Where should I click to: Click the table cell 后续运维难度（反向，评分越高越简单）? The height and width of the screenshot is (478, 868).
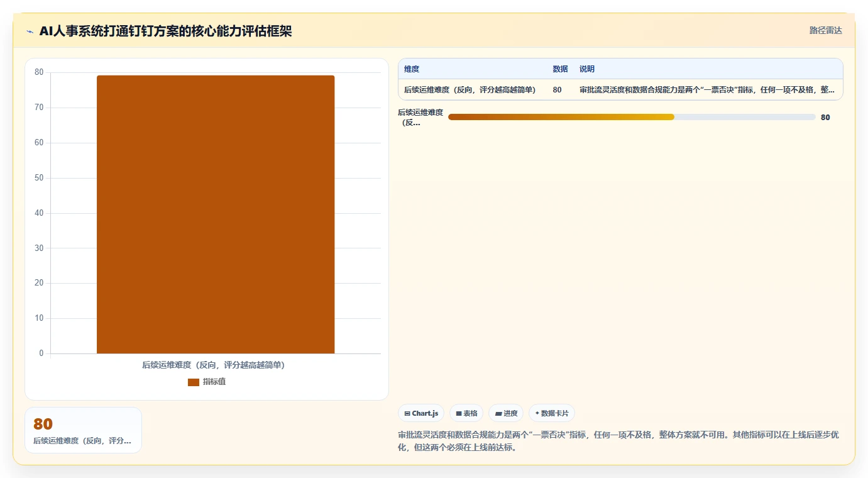(x=470, y=90)
